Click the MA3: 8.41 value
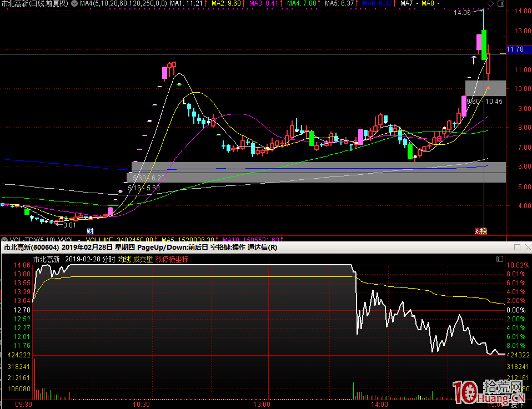 pyautogui.click(x=264, y=3)
